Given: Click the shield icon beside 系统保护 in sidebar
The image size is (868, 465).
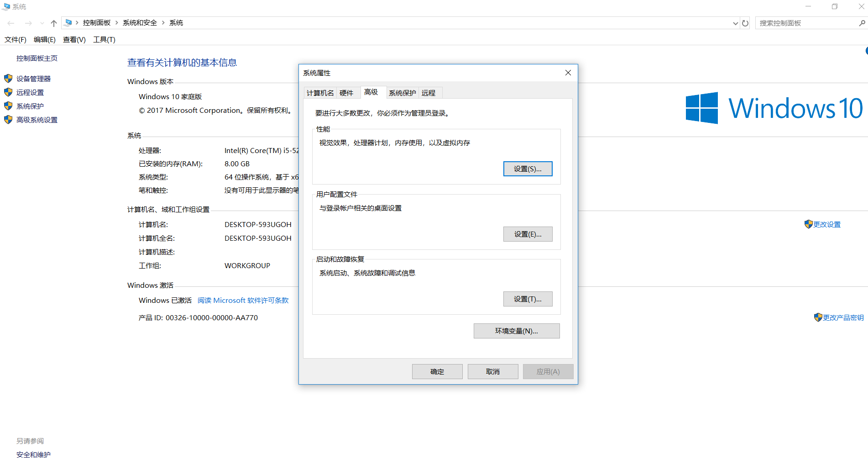Looking at the screenshot, I should [x=8, y=106].
